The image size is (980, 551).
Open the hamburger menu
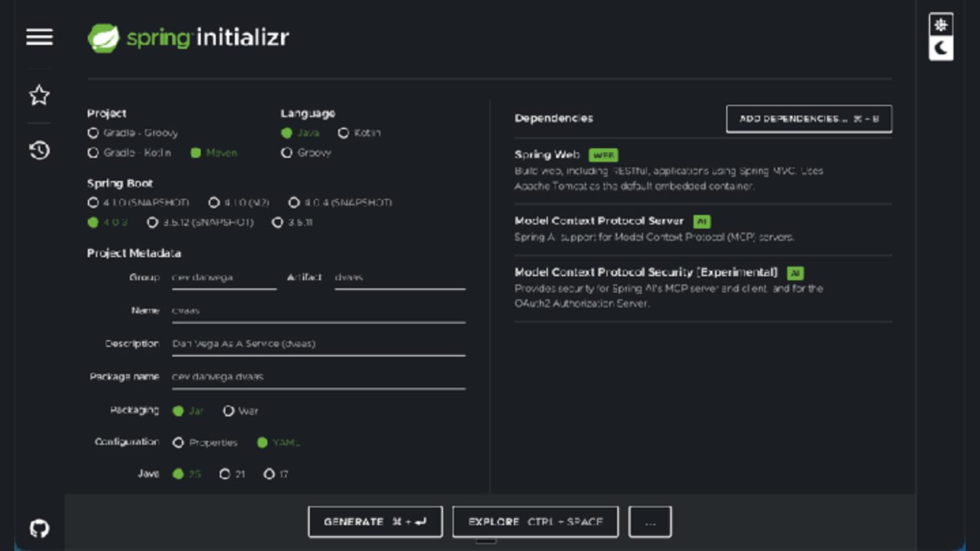(x=39, y=37)
